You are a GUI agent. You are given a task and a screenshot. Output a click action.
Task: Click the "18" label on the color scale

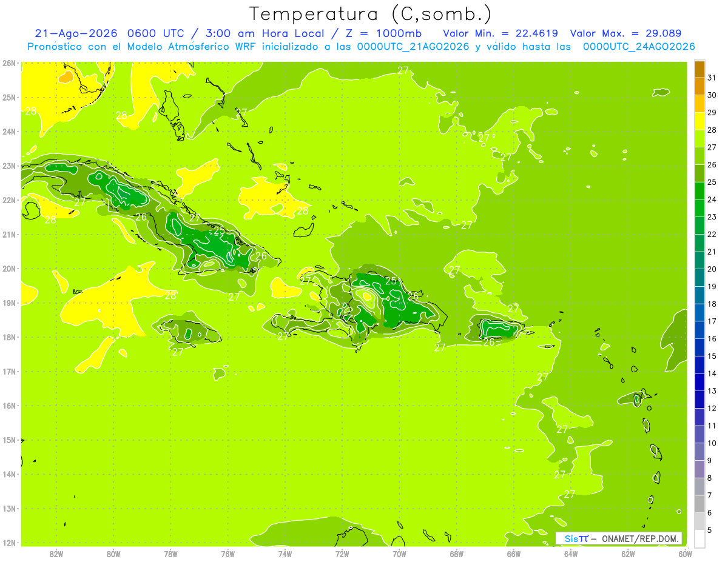[712, 304]
